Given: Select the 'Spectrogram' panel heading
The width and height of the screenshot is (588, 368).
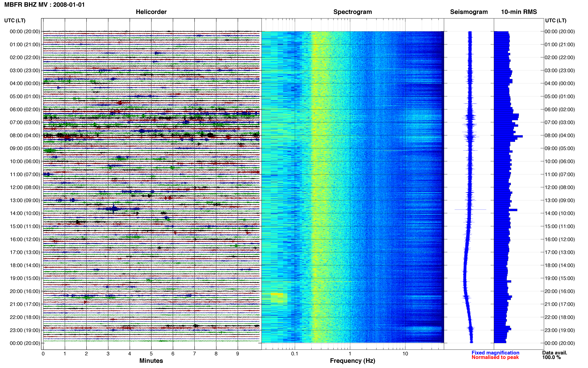Looking at the screenshot, I should tap(352, 12).
